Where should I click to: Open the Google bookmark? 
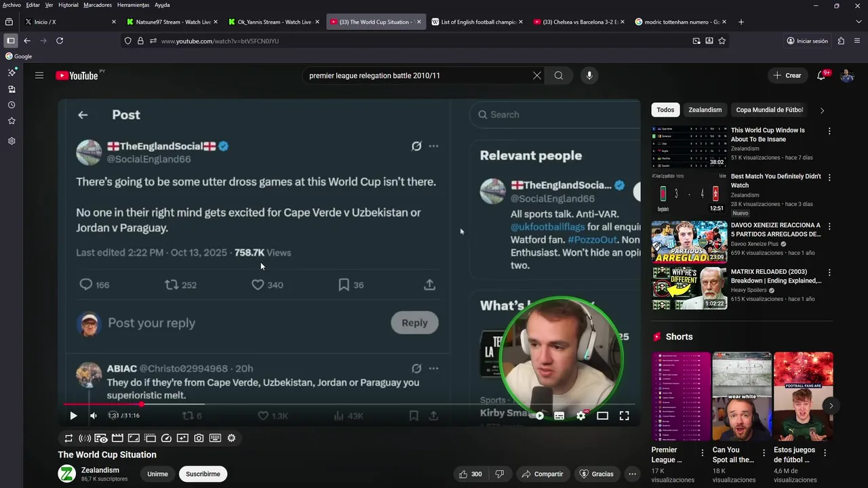click(19, 56)
